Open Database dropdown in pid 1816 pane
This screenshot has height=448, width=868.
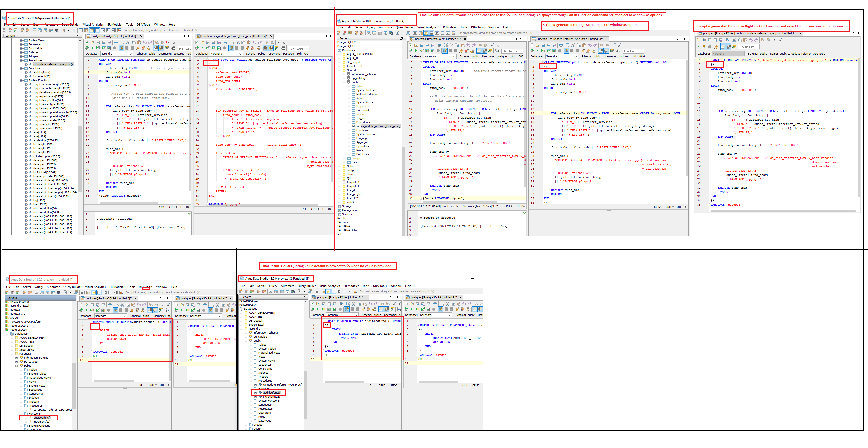click(575, 56)
